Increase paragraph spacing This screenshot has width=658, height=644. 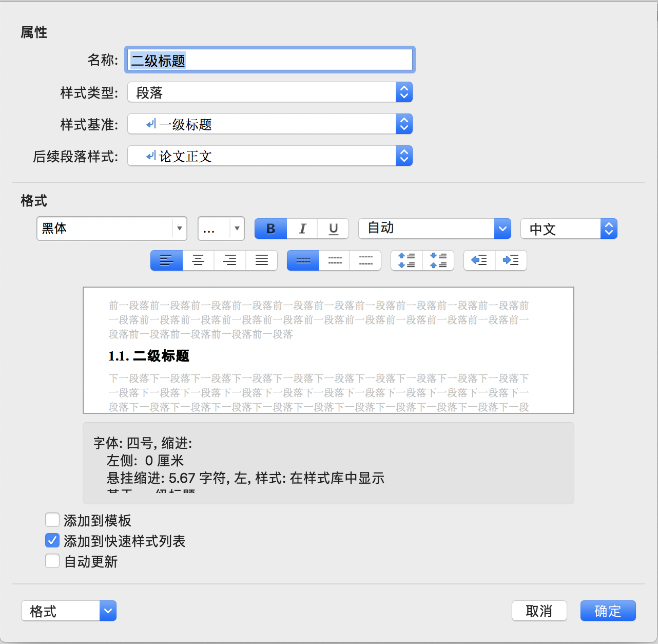pos(407,260)
